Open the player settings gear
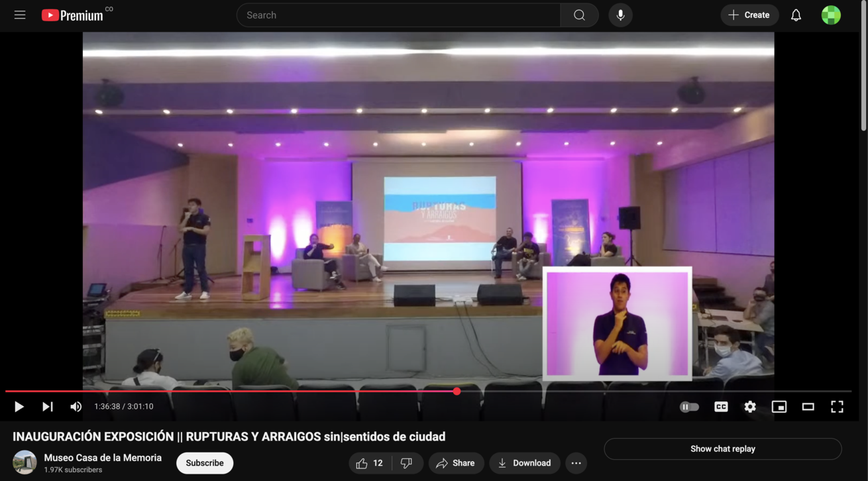 click(x=750, y=407)
